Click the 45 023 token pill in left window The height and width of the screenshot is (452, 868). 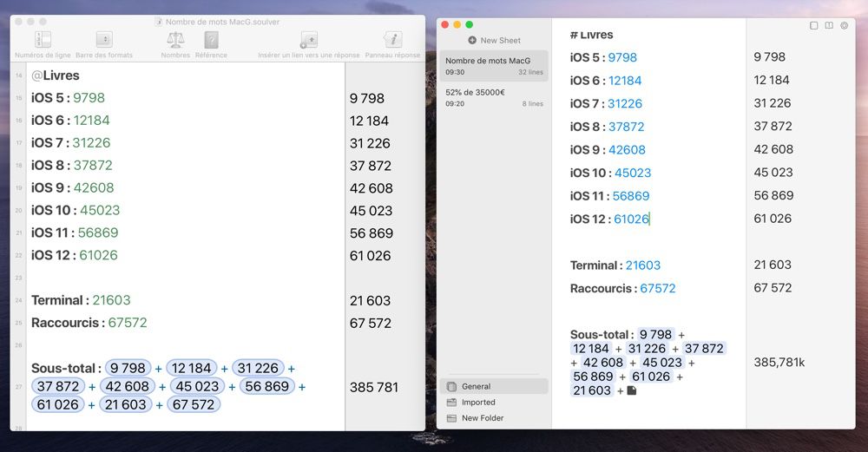[x=198, y=386]
